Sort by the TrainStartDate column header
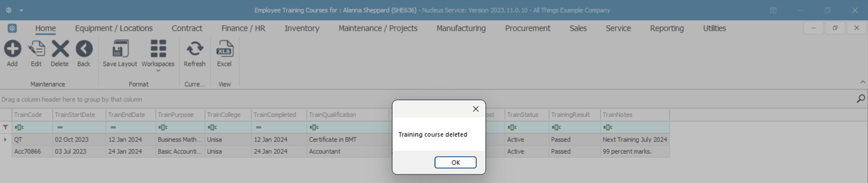 [75, 115]
